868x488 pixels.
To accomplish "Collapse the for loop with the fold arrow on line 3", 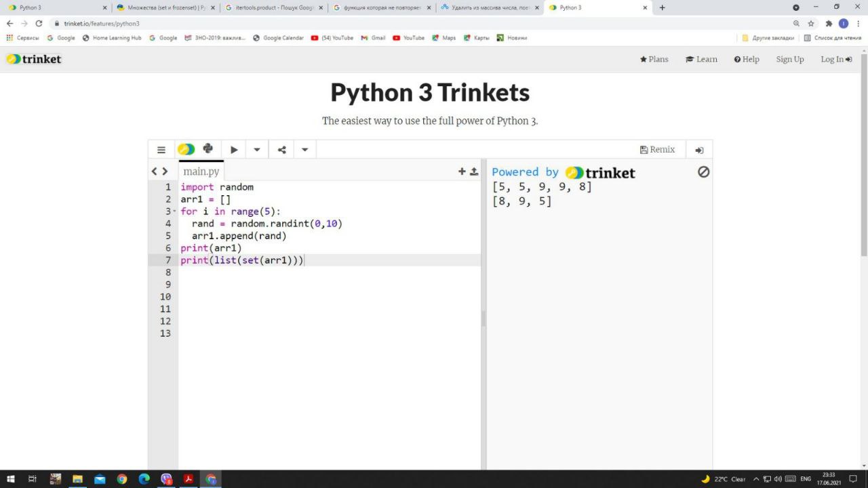I will click(174, 211).
